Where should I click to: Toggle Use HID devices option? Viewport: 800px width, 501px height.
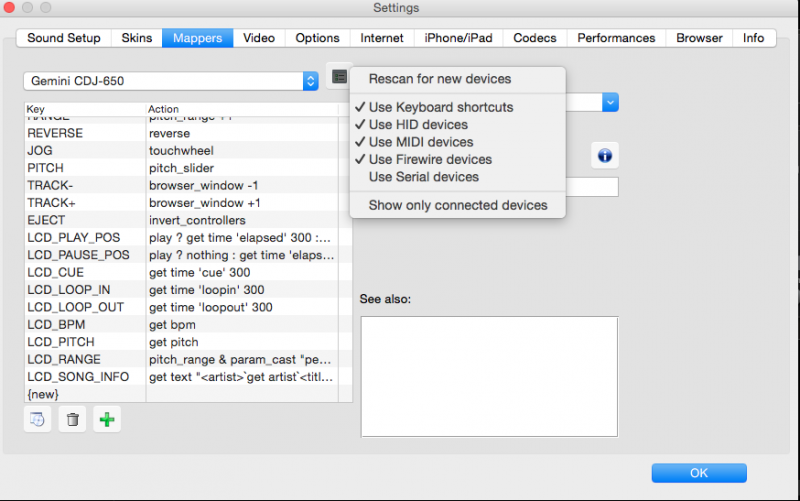click(x=417, y=125)
